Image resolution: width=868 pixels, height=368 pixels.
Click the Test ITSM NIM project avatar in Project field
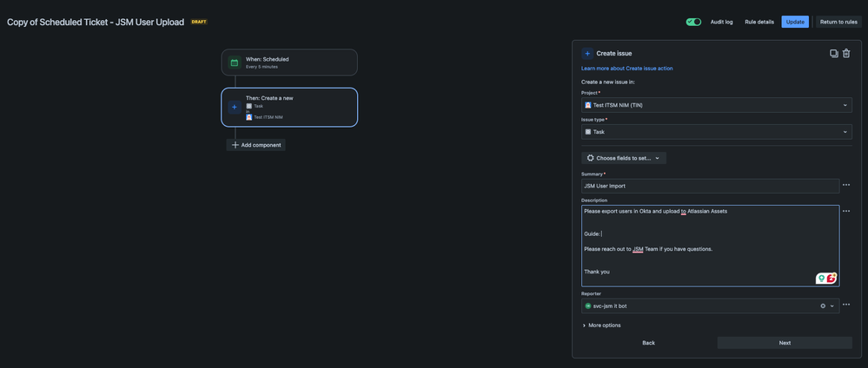[x=588, y=105]
